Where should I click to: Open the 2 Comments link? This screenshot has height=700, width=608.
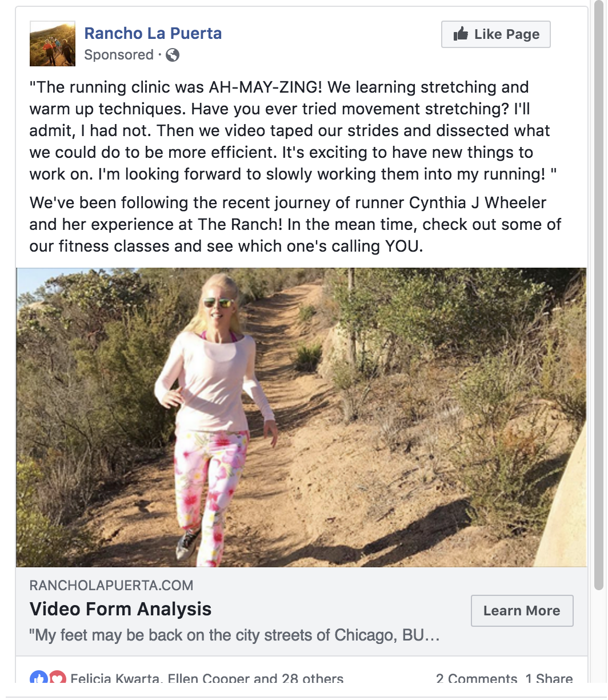(477, 679)
